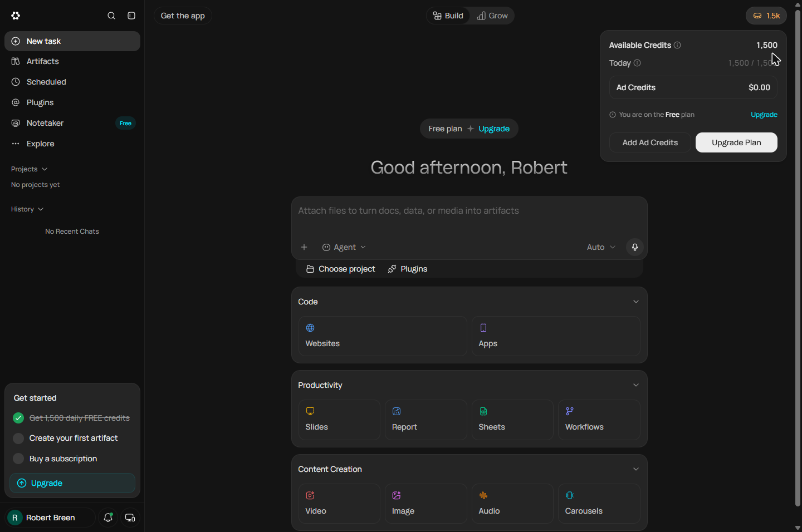Open notifications bell icon

108,518
